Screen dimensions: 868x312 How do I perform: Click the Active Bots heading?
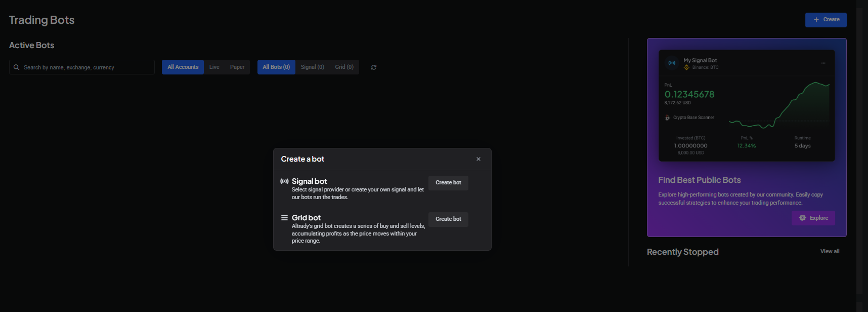pyautogui.click(x=31, y=46)
